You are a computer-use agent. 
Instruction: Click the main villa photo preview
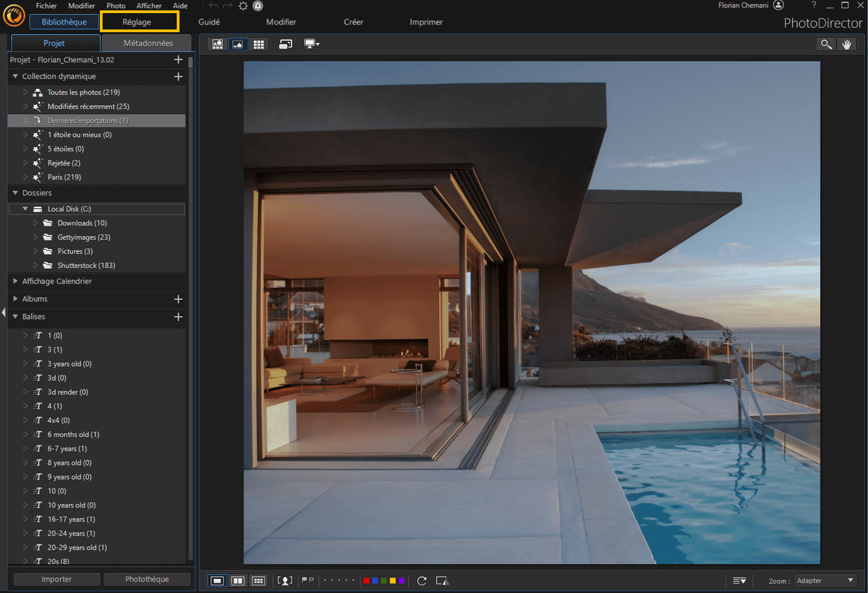click(531, 312)
